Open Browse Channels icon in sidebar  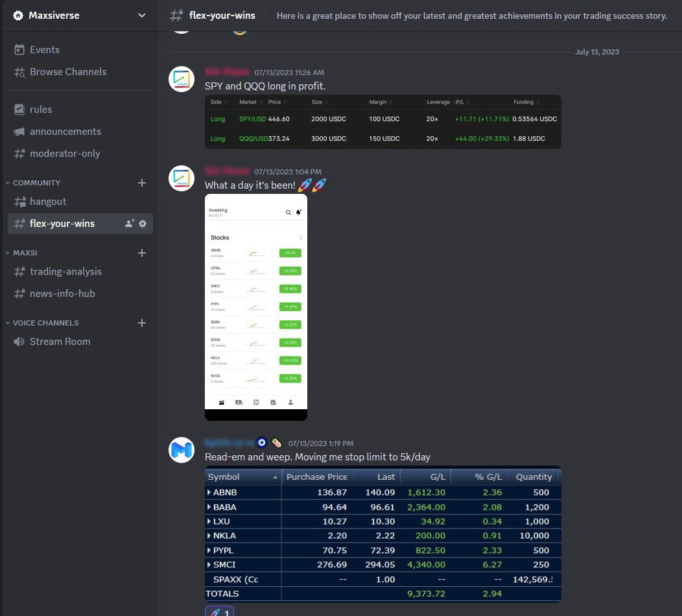[x=19, y=72]
